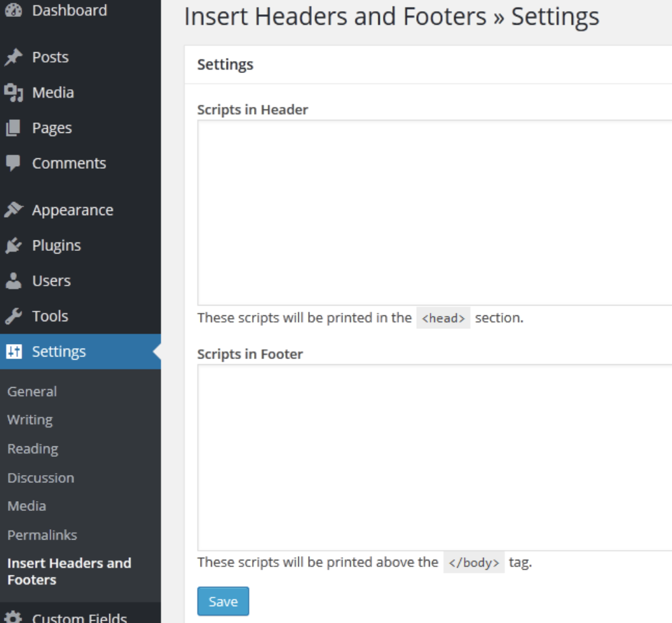672x623 pixels.
Task: Click the Tools wrench icon
Action: pyautogui.click(x=13, y=316)
